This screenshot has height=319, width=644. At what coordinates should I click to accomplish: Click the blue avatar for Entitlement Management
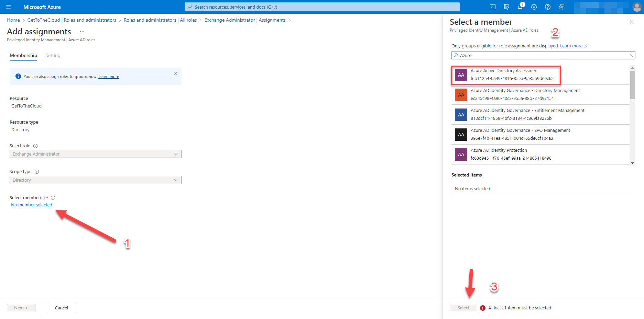[461, 115]
